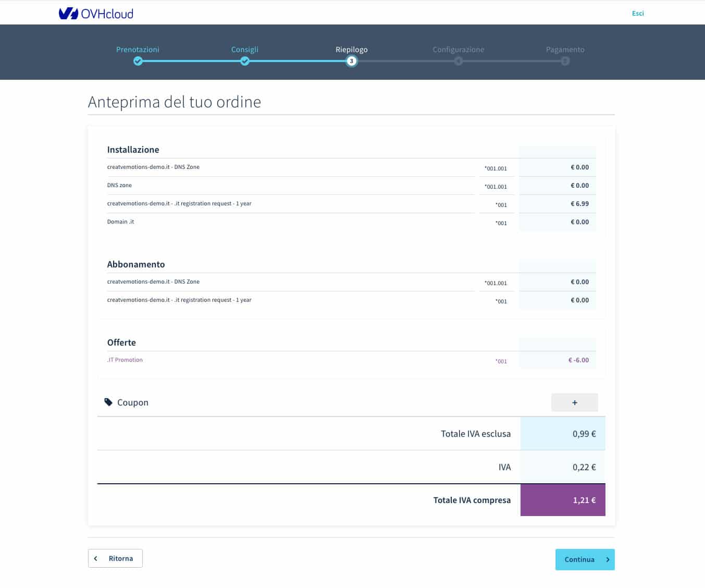
Task: Click the Coupon tag icon
Action: point(108,402)
